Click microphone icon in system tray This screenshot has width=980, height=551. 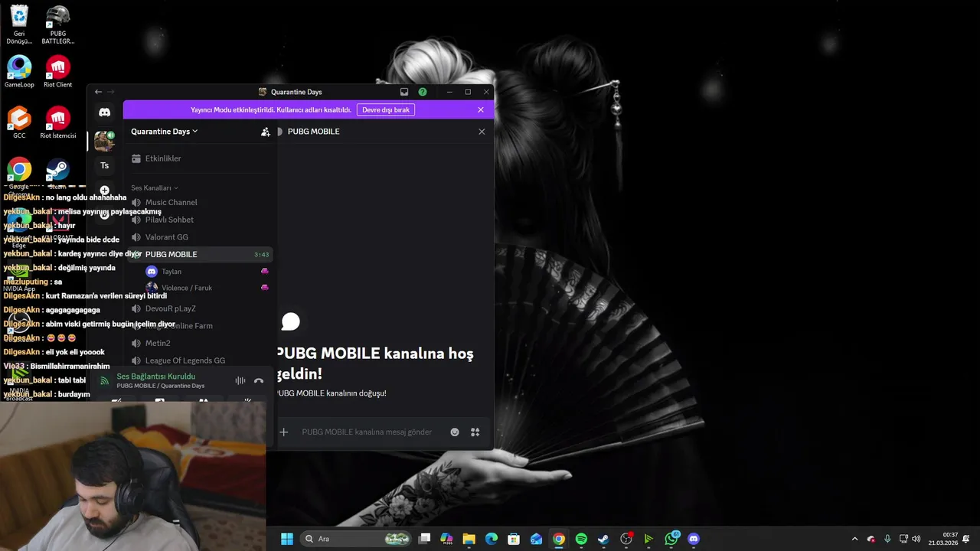(887, 539)
